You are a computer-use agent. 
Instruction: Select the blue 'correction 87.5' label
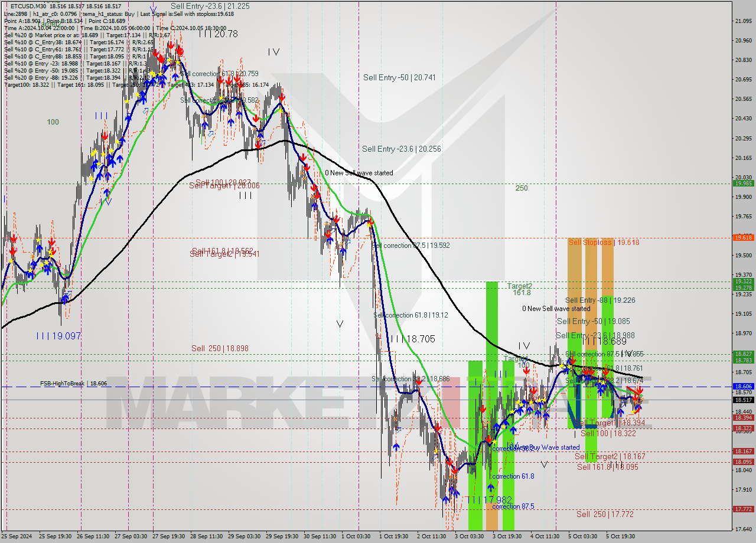point(513,506)
